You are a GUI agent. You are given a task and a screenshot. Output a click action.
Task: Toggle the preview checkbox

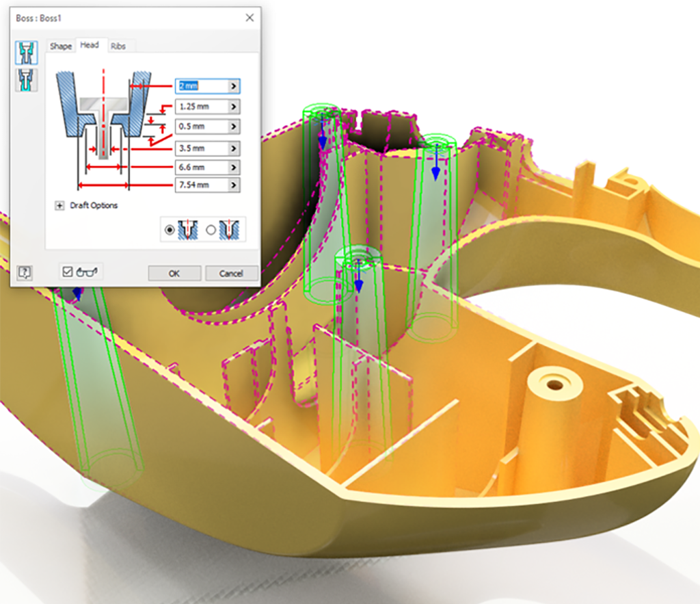click(67, 272)
